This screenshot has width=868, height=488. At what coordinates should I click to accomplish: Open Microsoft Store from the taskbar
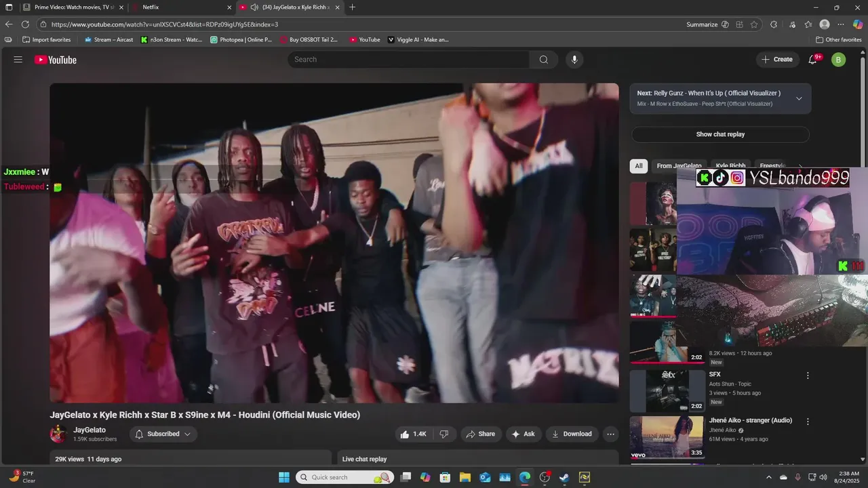[446, 477]
